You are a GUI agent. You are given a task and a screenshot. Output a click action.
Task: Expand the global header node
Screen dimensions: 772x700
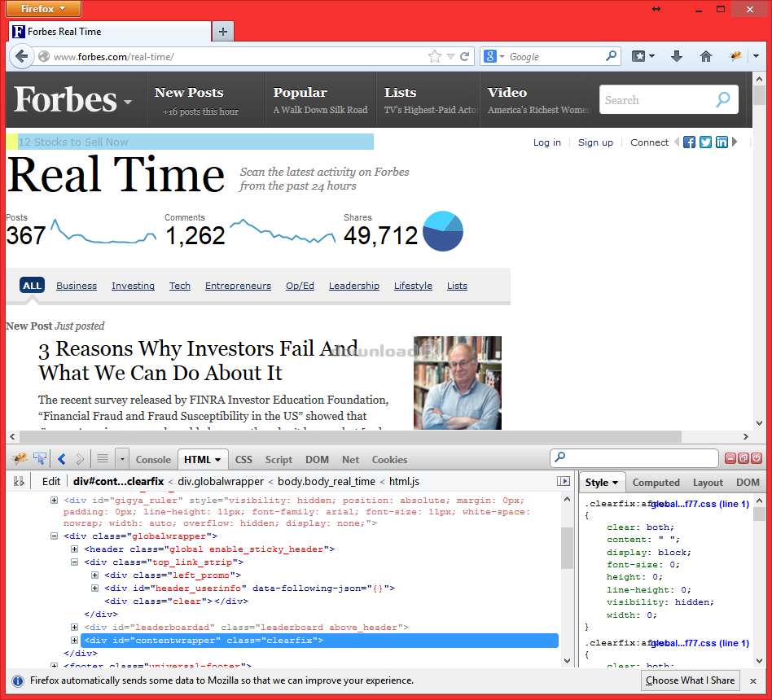click(x=74, y=549)
